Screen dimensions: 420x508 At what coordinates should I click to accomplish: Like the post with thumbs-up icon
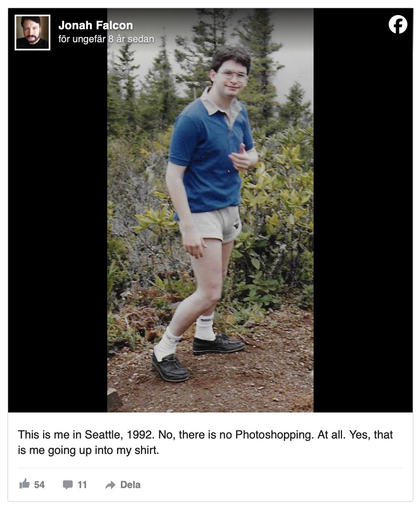tap(25, 484)
